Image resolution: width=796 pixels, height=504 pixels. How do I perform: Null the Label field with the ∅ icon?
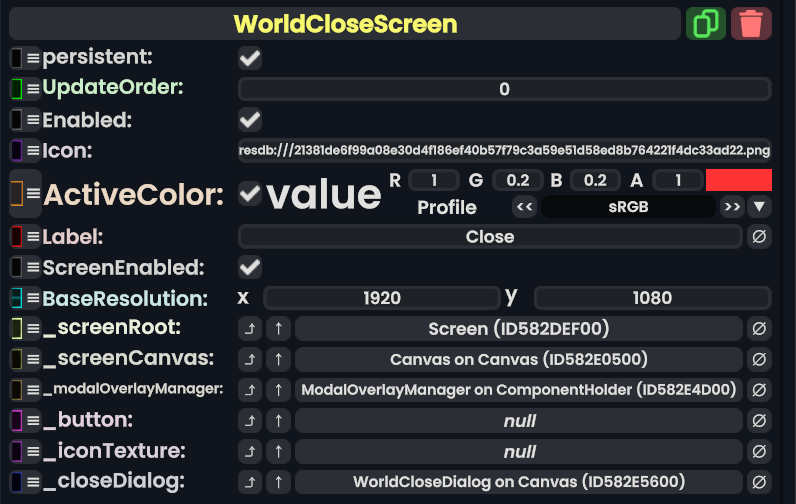tap(759, 237)
